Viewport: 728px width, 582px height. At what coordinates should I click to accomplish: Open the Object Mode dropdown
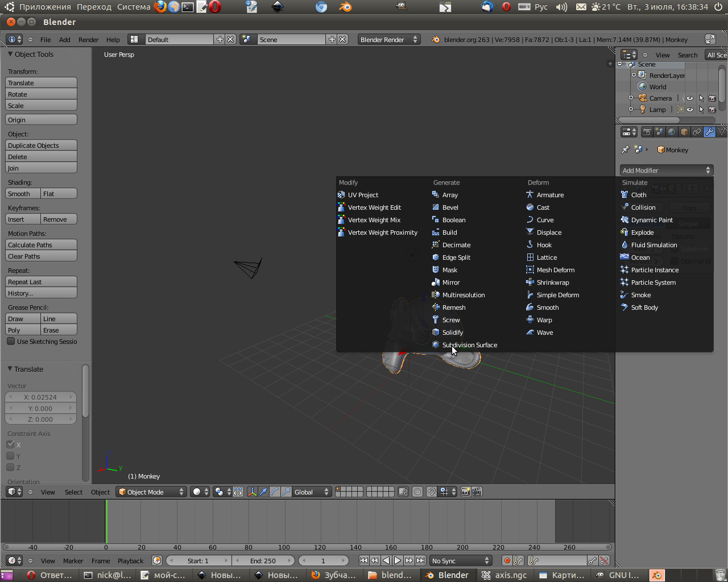[x=151, y=492]
